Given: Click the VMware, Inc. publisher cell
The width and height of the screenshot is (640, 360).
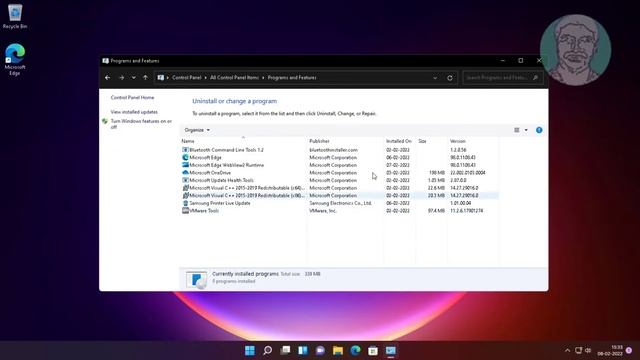Looking at the screenshot, I should tap(323, 211).
